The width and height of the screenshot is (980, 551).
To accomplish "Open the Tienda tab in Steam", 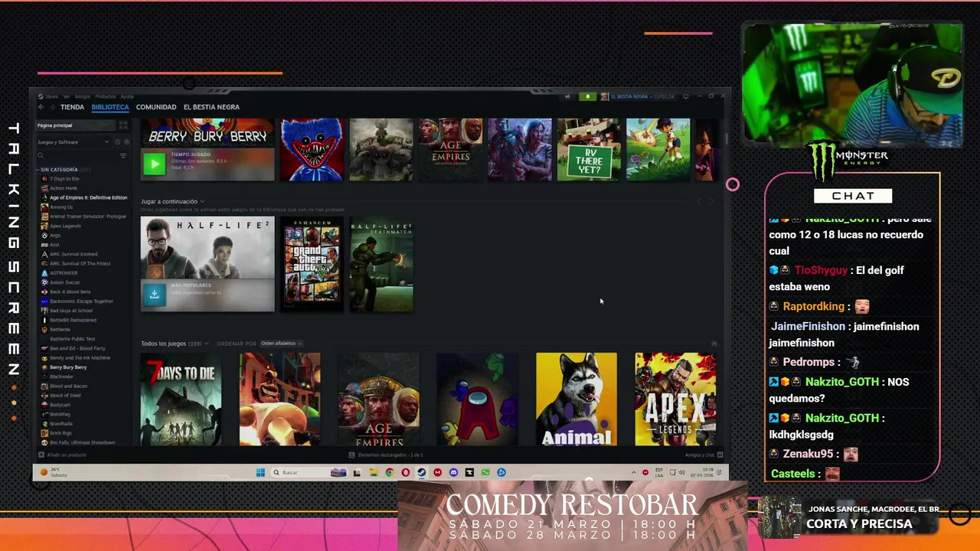I will point(72,107).
